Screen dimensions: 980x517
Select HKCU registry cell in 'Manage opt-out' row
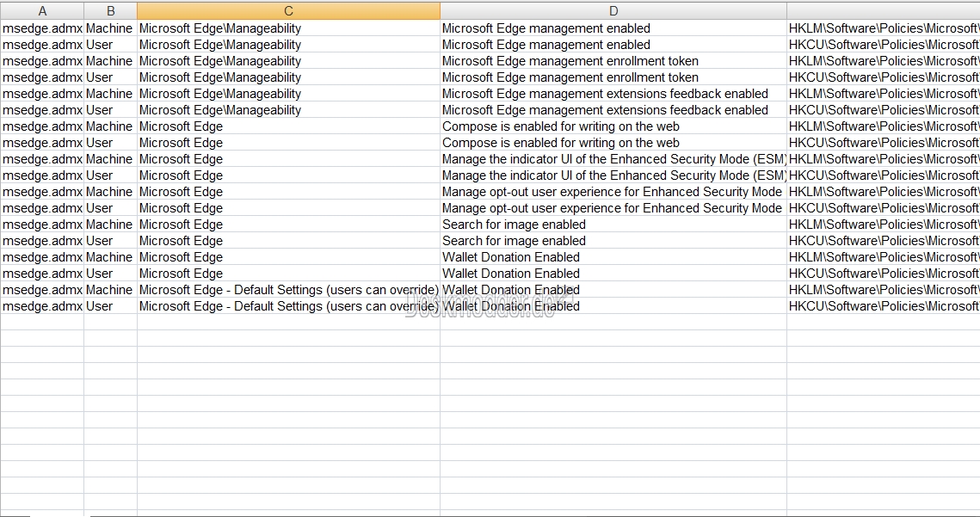pyautogui.click(x=883, y=207)
